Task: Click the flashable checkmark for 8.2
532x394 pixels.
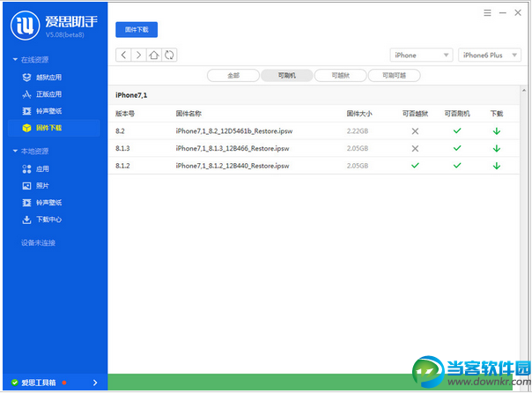Action: click(x=457, y=130)
